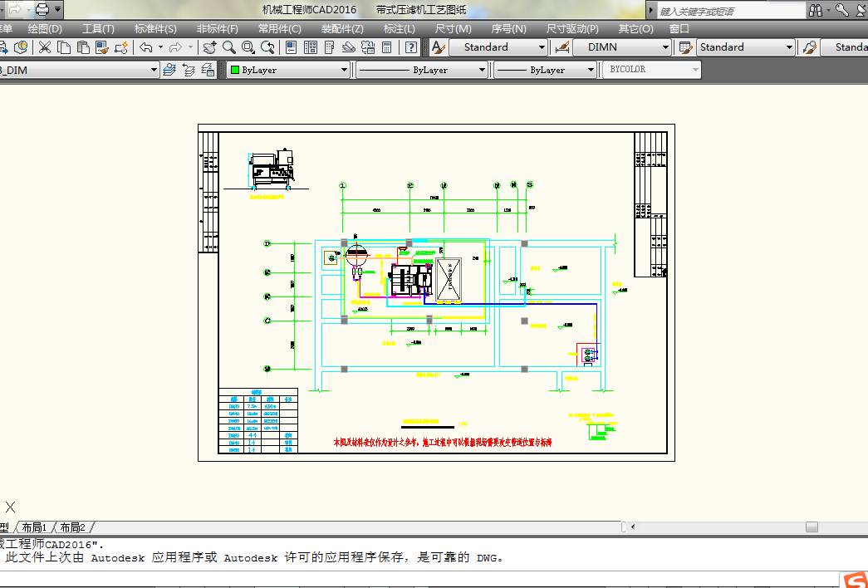Expand the quick access toolbar customize arrow

[x=57, y=9]
